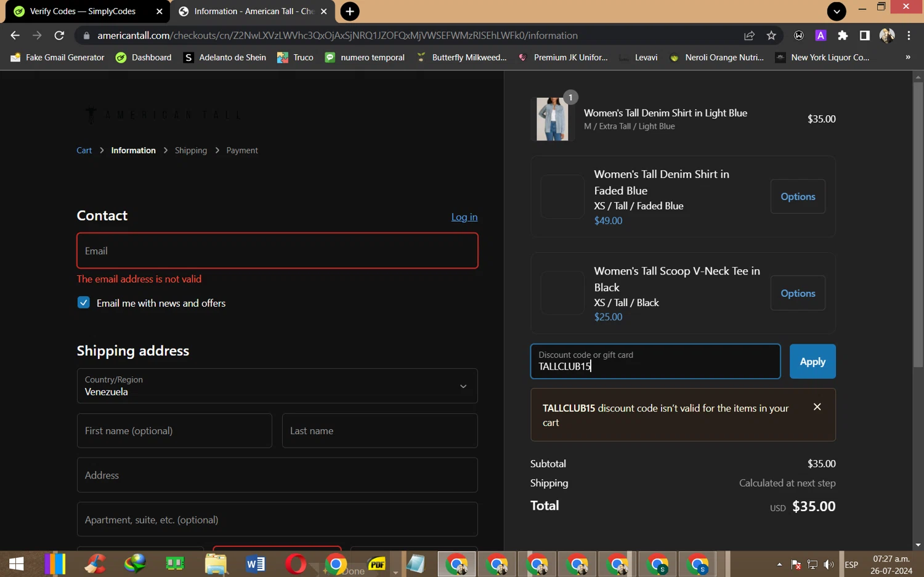Open Options for the Scoop V-Neck Tee

pos(798,294)
